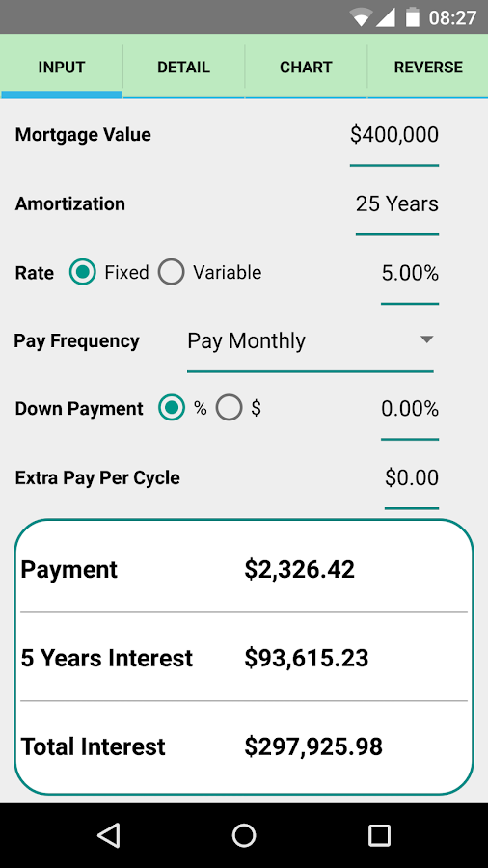The image size is (488, 868).
Task: Switch to the CHART tab
Action: pos(306,67)
